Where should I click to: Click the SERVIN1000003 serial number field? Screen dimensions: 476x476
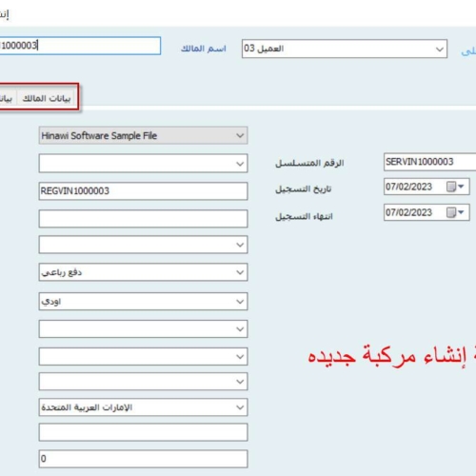point(430,162)
